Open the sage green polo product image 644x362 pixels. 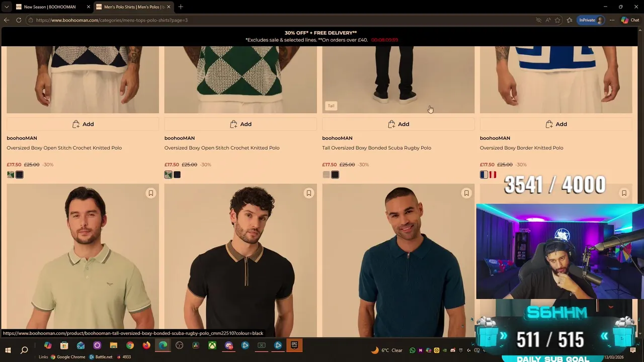click(x=83, y=261)
